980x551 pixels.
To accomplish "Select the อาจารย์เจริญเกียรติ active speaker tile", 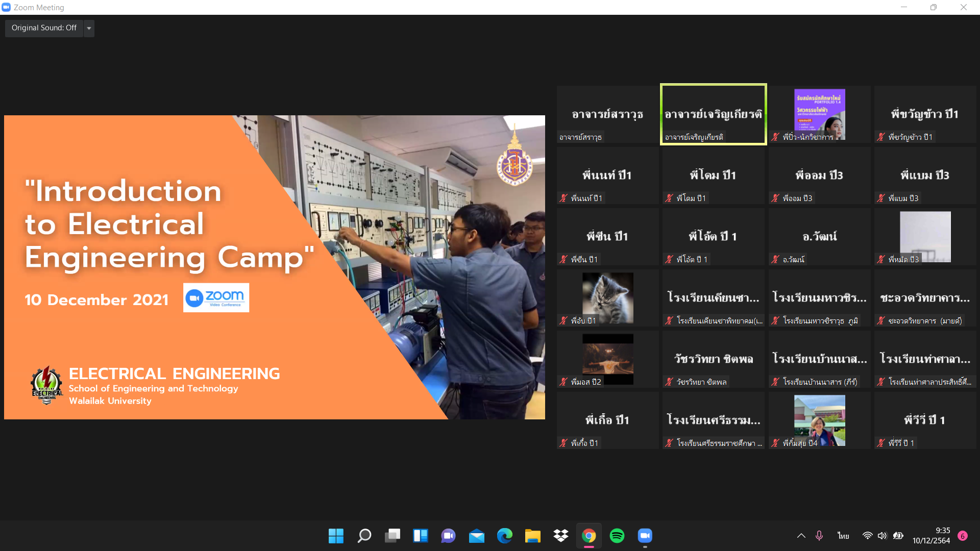I will coord(713,114).
